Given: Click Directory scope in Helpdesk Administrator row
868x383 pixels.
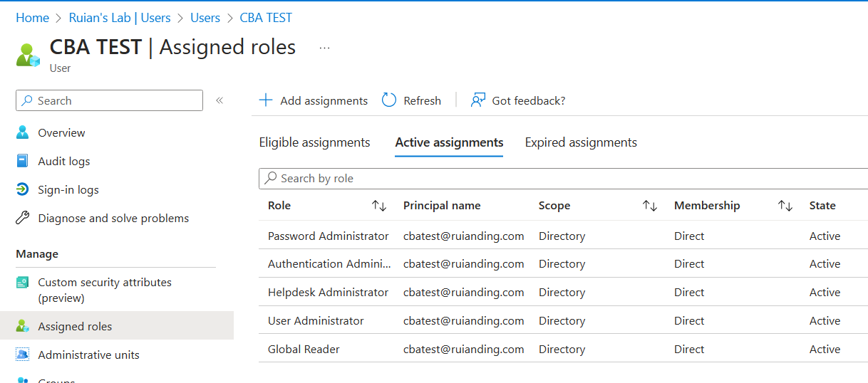Looking at the screenshot, I should (x=562, y=292).
